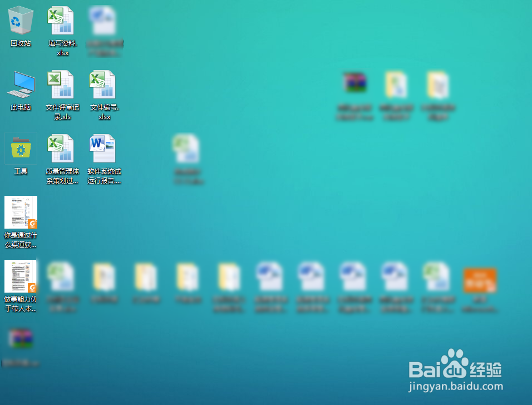The width and height of the screenshot is (532, 405).
Task: Click the 文件编号.xlsx file name label
Action: pos(104,112)
